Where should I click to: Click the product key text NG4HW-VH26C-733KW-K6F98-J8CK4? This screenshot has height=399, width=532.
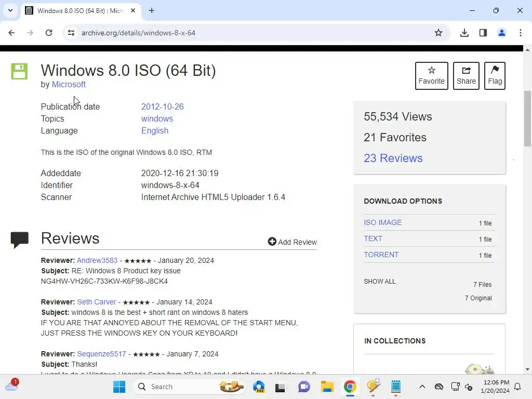(x=104, y=281)
